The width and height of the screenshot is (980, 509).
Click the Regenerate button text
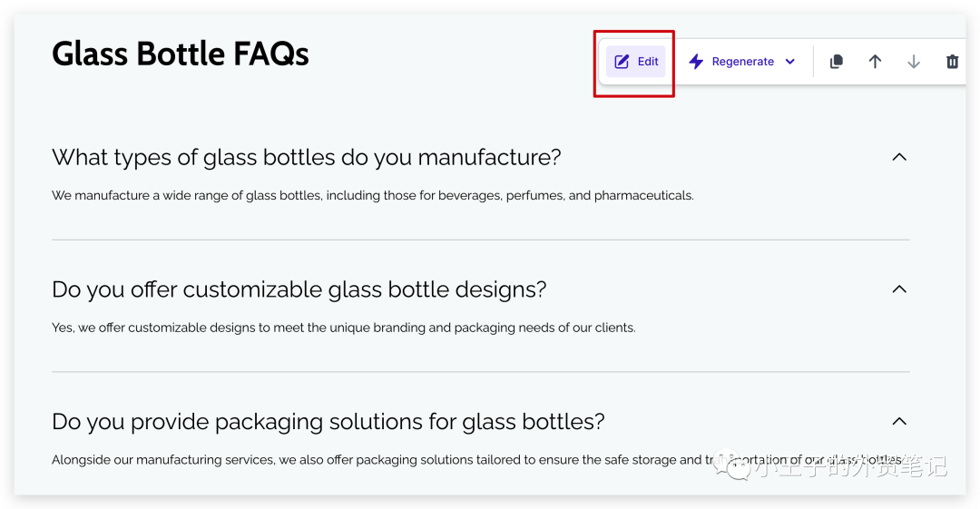[x=742, y=62]
